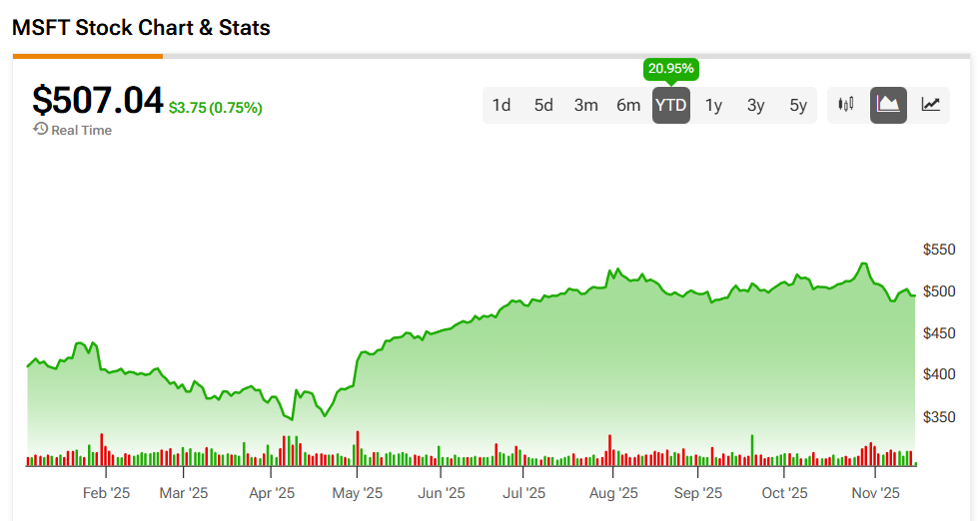Show the 1y time range
Image resolution: width=980 pixels, height=521 pixels.
pos(713,105)
